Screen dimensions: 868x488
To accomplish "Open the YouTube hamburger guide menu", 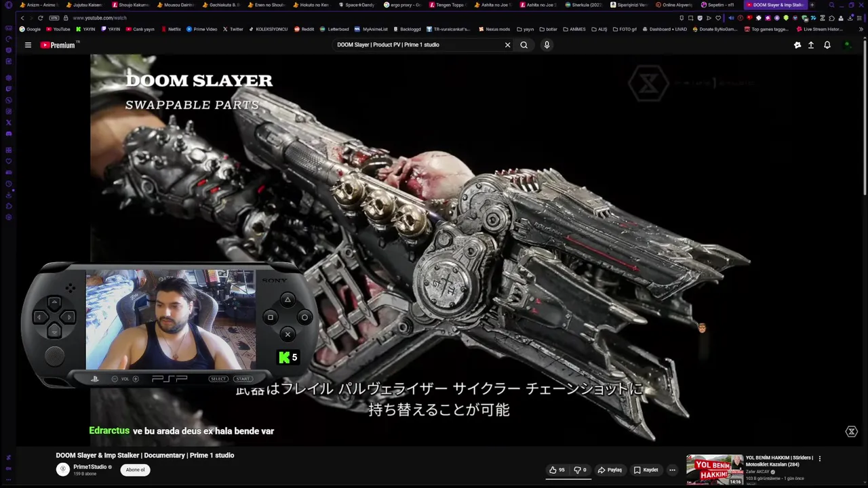I will tap(28, 45).
